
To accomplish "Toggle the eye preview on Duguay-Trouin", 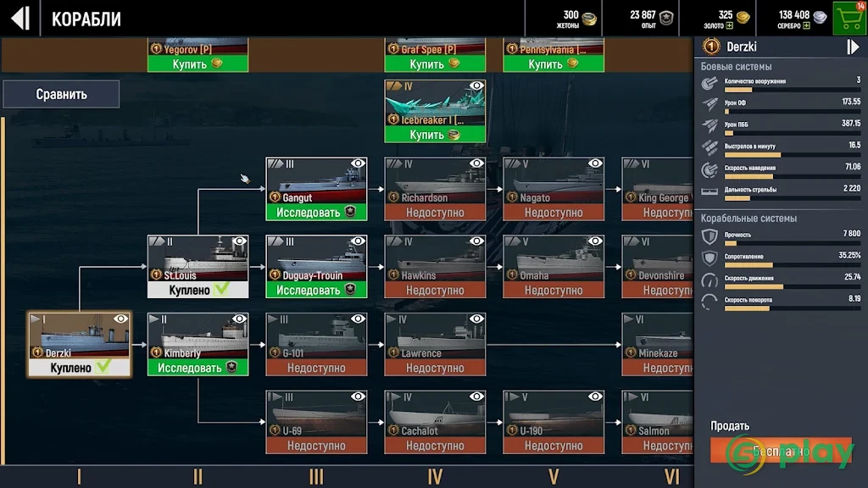I will tap(359, 241).
